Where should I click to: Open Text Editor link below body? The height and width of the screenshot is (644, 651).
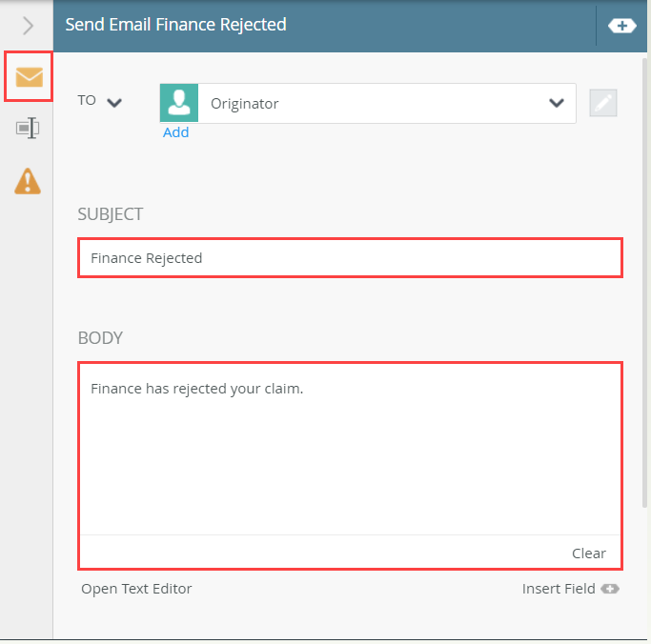click(136, 589)
